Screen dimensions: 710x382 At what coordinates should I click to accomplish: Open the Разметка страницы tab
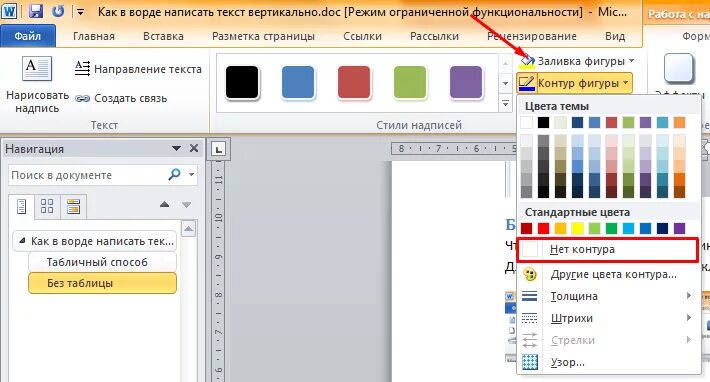263,36
